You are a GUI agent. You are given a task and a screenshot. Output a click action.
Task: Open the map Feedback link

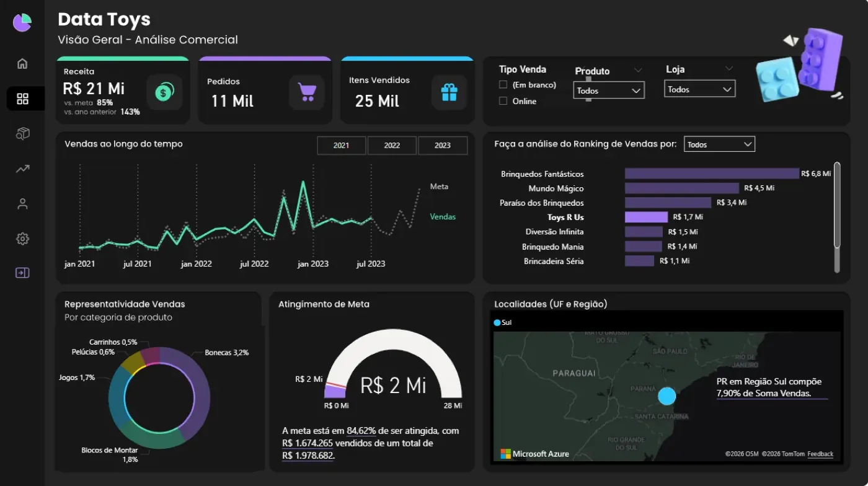[x=820, y=454]
